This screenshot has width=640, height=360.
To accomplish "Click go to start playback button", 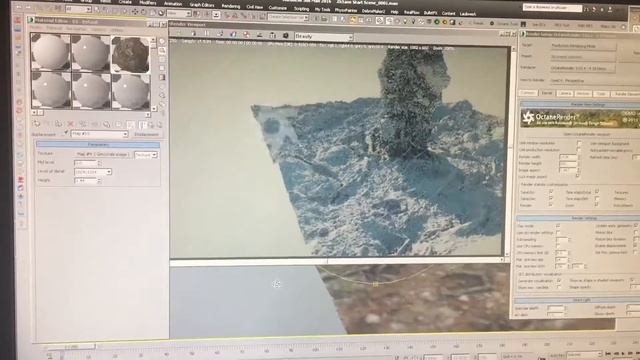I will 609,353.
